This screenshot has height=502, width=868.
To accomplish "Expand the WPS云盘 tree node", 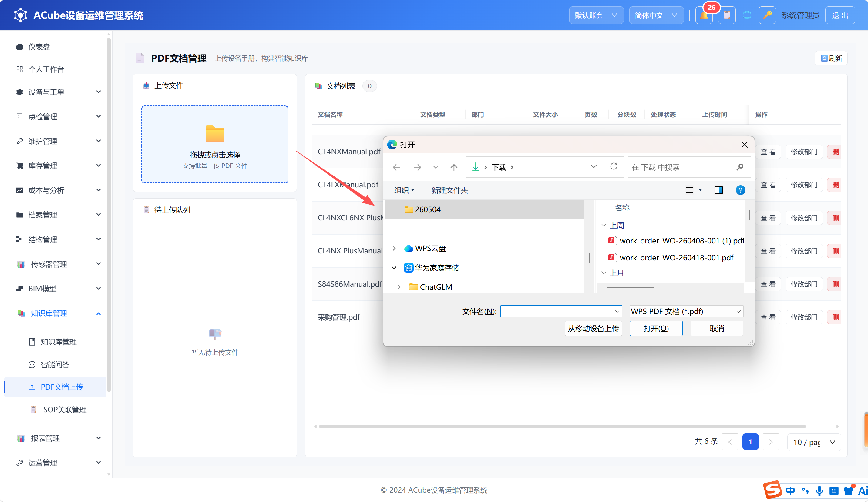I will [394, 248].
